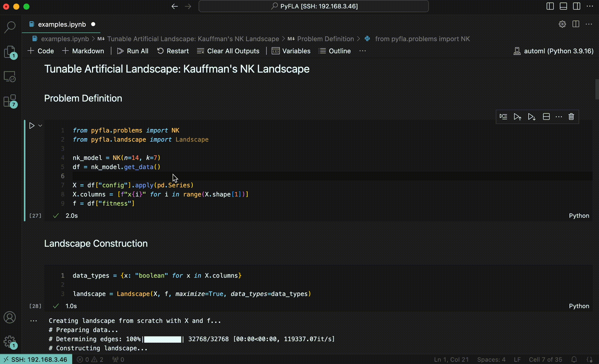599x364 pixels.
Task: Execute the cell and cells below
Action: [x=532, y=117]
